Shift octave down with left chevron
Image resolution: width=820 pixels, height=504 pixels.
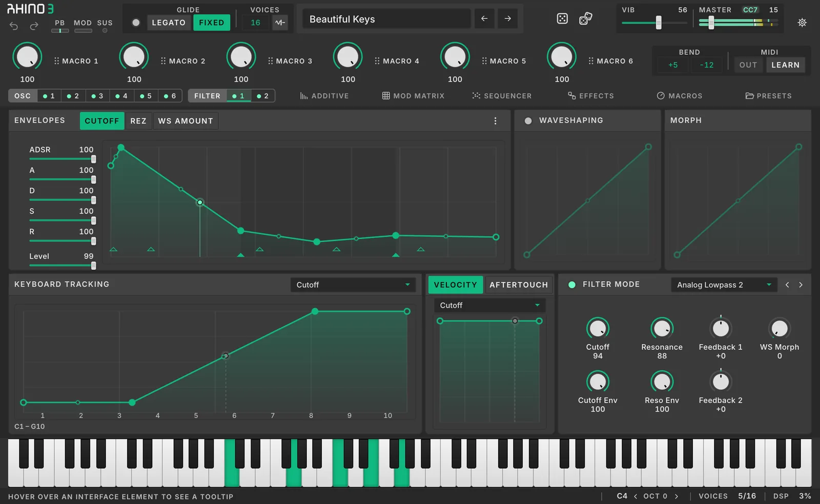(635, 496)
